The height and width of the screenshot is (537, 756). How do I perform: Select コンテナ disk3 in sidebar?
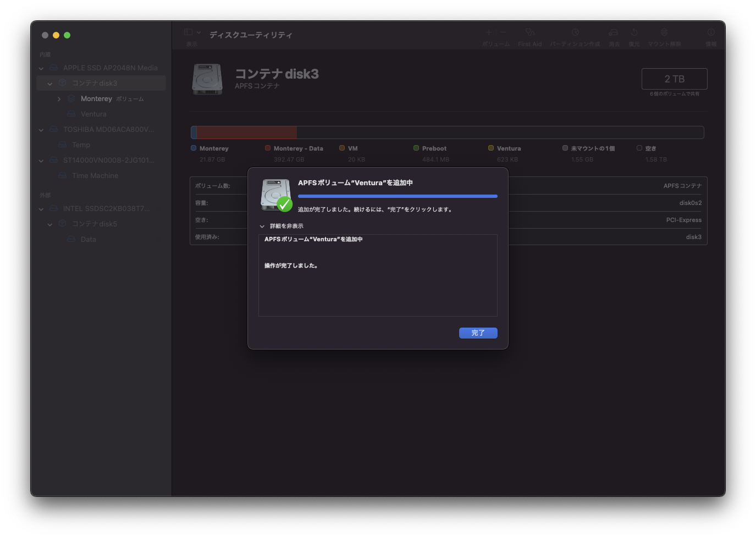[x=101, y=83]
